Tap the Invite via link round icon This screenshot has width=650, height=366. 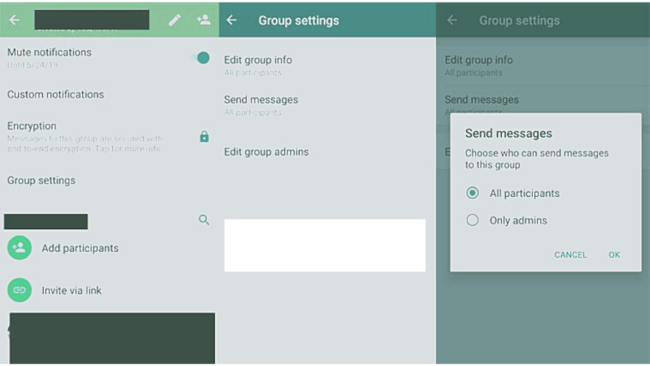[x=19, y=290]
